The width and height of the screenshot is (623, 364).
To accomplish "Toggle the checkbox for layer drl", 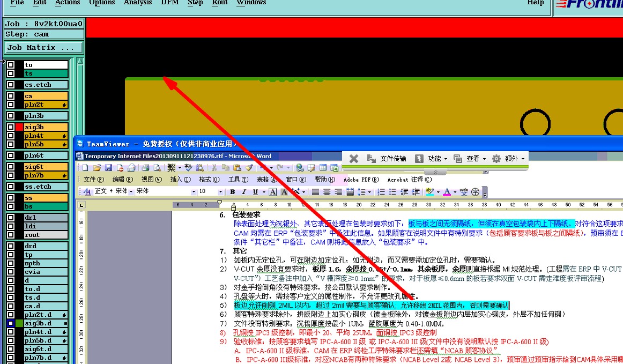I will click(11, 217).
